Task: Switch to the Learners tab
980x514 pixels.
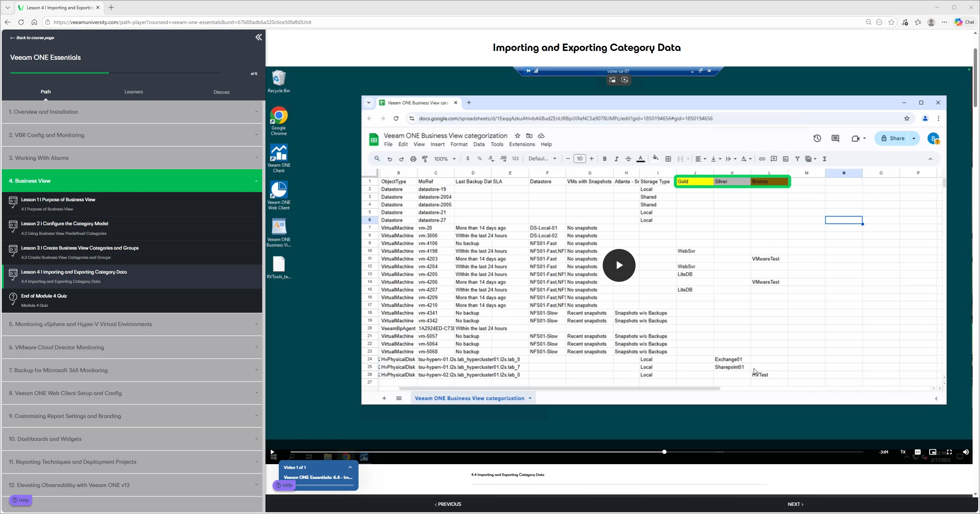Action: 134,92
